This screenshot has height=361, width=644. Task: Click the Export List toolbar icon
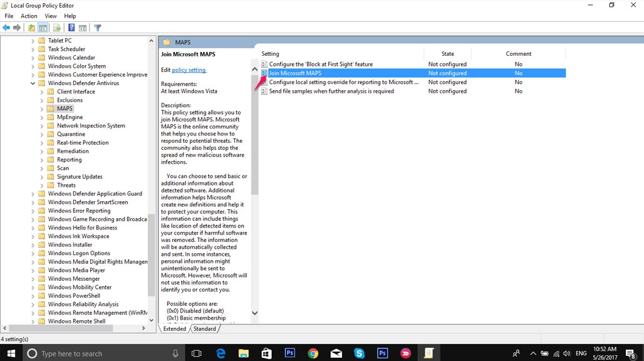pyautogui.click(x=57, y=28)
